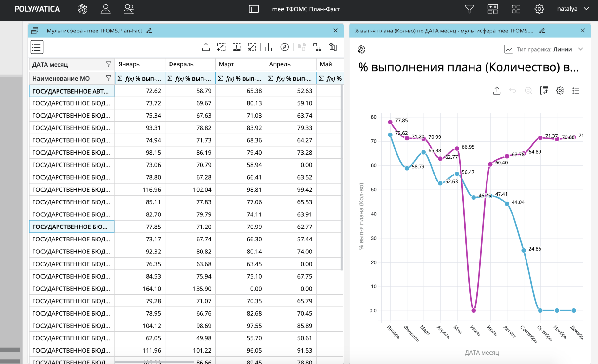598x364 pixels.
Task: Toggle filter on Наименование МО dimension
Action: coord(109,78)
